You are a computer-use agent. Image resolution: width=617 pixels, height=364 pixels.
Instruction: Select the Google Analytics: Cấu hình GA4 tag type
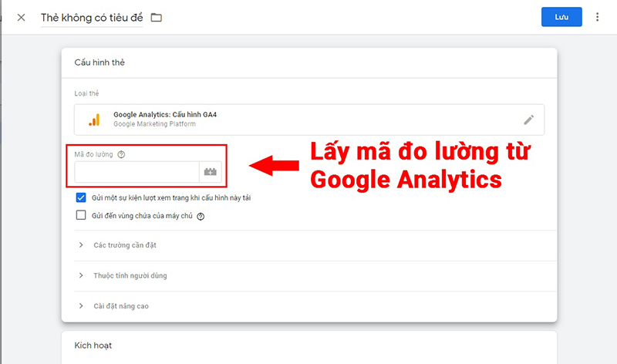pos(309,120)
